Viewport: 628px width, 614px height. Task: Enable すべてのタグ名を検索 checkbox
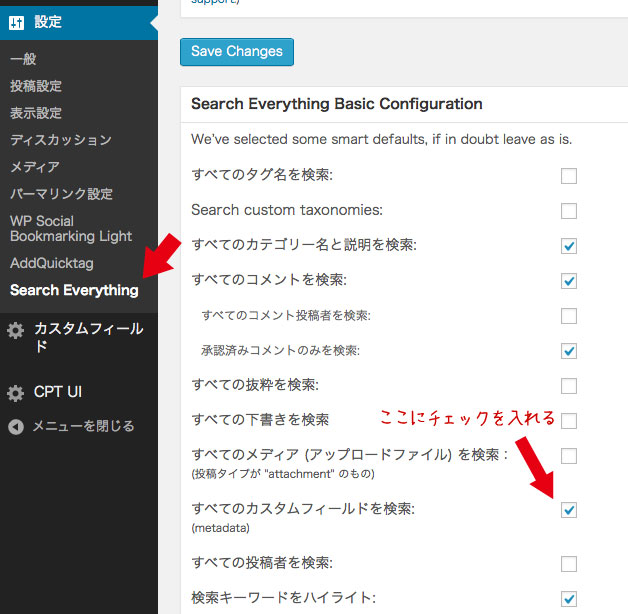(569, 176)
